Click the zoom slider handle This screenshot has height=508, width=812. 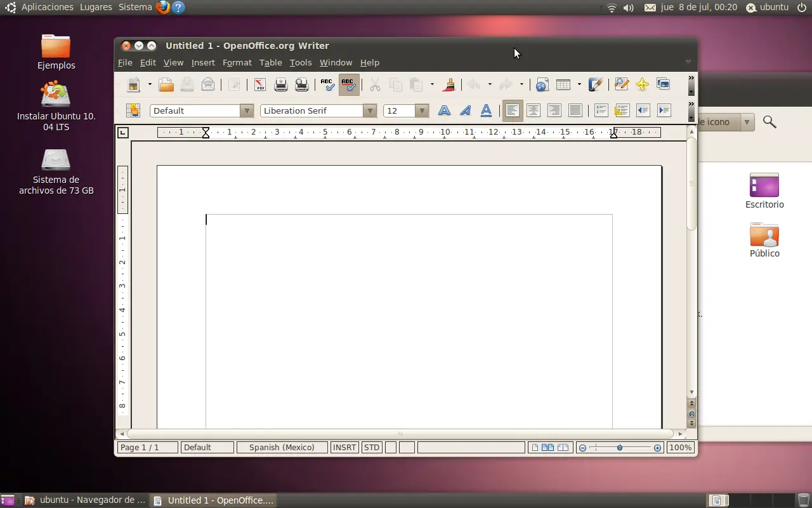click(x=620, y=448)
